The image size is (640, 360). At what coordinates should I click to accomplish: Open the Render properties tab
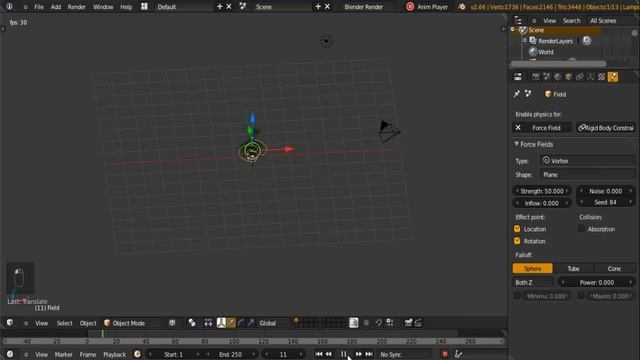pos(536,77)
